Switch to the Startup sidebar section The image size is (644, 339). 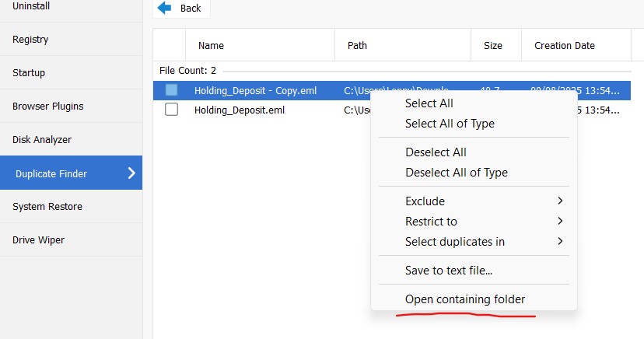(x=29, y=73)
